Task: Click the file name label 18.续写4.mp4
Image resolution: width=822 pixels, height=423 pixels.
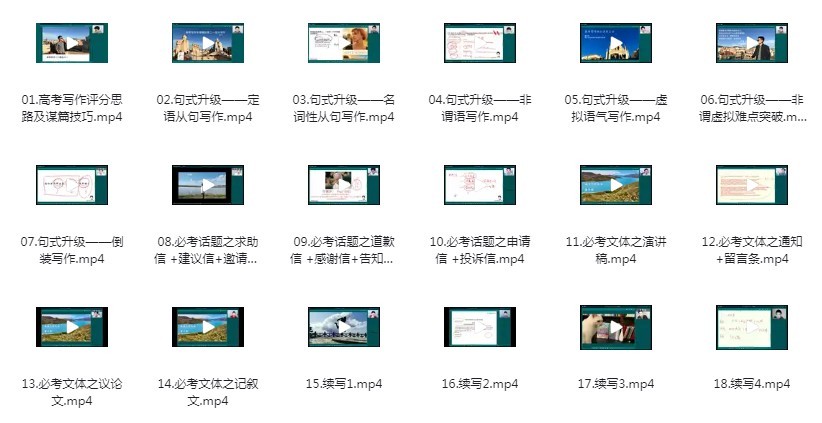Action: pyautogui.click(x=752, y=384)
